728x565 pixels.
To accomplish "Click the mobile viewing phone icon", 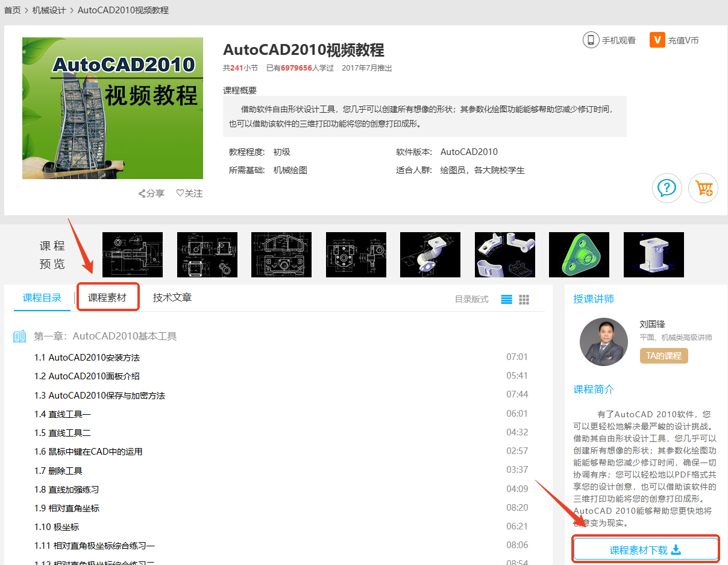I will tap(591, 40).
